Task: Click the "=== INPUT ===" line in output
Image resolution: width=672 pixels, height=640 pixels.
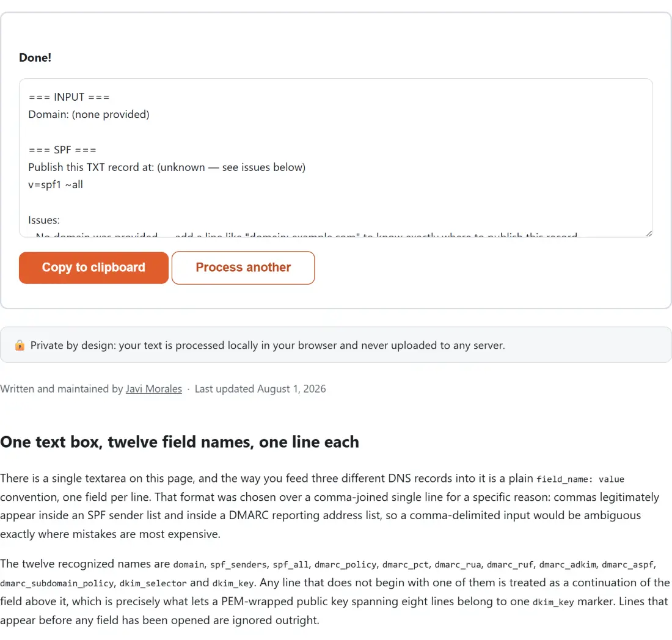Action: tap(69, 97)
